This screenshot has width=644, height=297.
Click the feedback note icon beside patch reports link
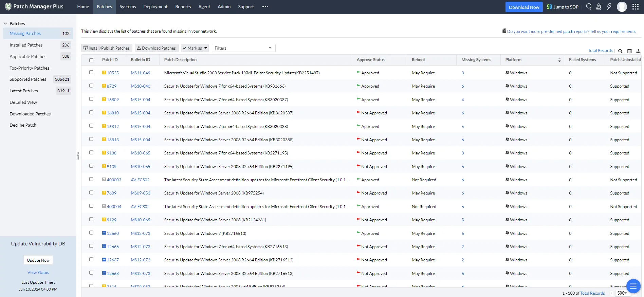point(504,31)
